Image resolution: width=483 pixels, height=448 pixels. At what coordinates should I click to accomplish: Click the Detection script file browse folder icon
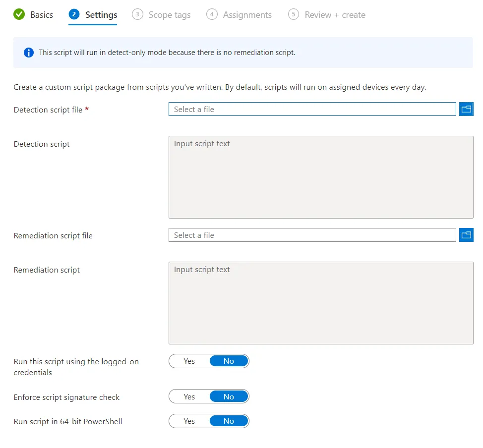click(x=466, y=109)
